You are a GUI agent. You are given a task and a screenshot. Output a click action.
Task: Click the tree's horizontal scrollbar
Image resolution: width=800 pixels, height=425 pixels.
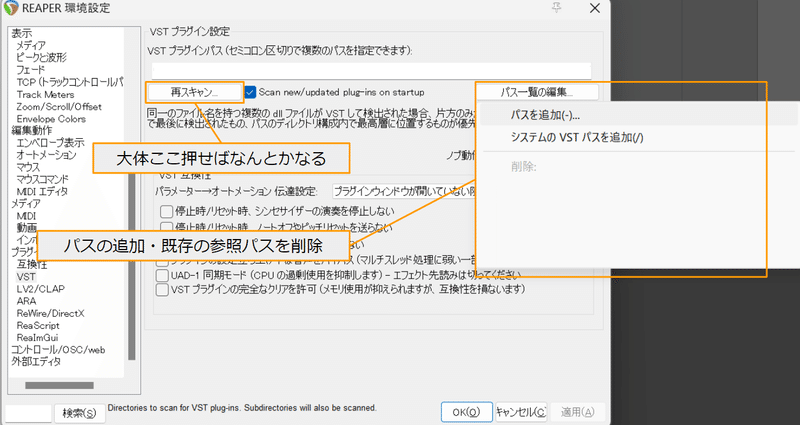pos(59,385)
